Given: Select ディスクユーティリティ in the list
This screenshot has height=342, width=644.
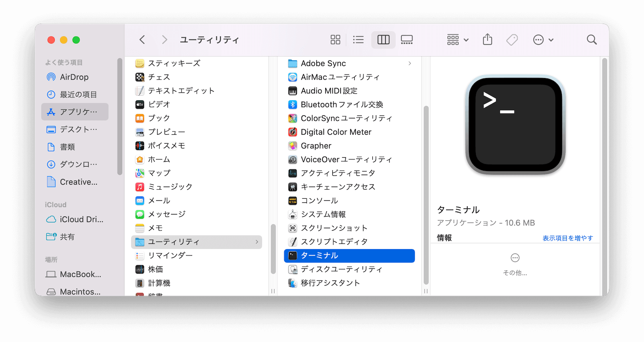Looking at the screenshot, I should click(349, 269).
